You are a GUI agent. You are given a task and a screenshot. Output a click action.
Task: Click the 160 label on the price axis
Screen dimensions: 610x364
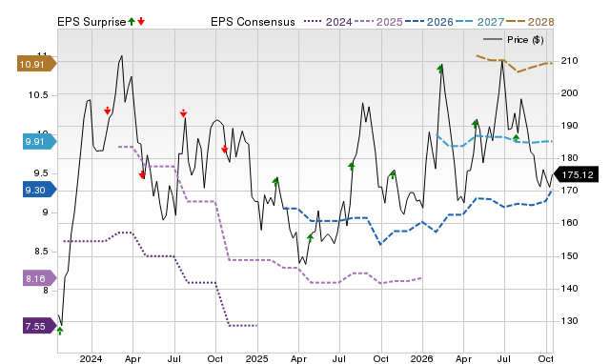pos(569,223)
